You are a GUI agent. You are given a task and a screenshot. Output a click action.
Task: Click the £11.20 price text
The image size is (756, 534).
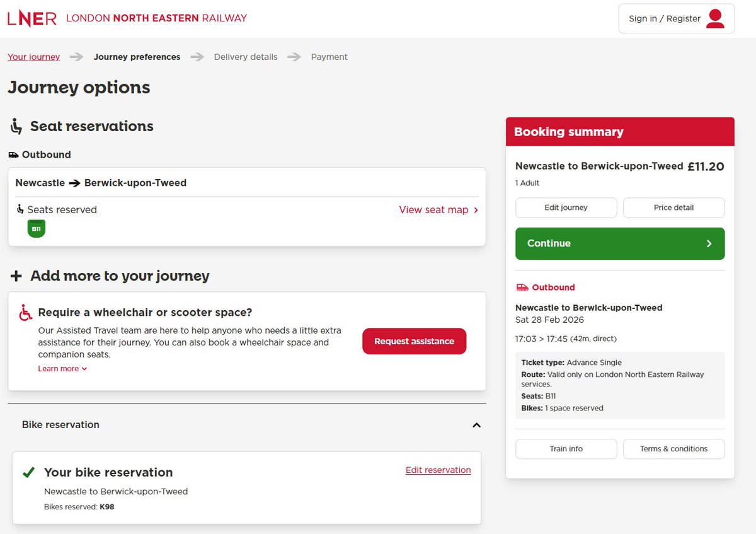(x=706, y=166)
